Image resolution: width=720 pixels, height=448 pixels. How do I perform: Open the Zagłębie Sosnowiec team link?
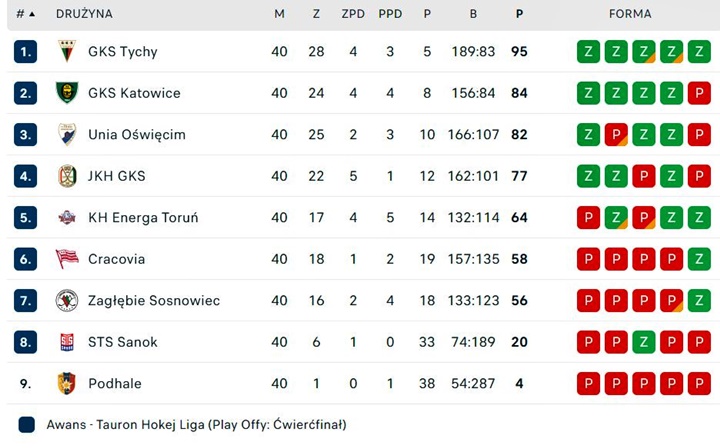click(x=154, y=301)
